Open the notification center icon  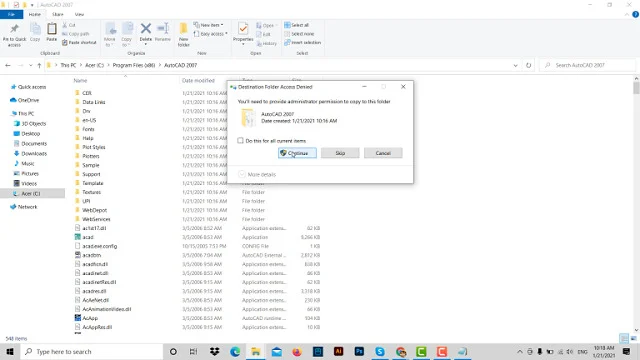[627, 351]
